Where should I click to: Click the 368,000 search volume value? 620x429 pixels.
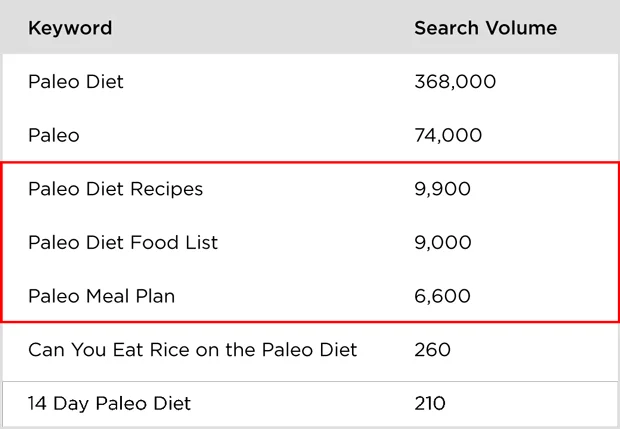pyautogui.click(x=455, y=82)
